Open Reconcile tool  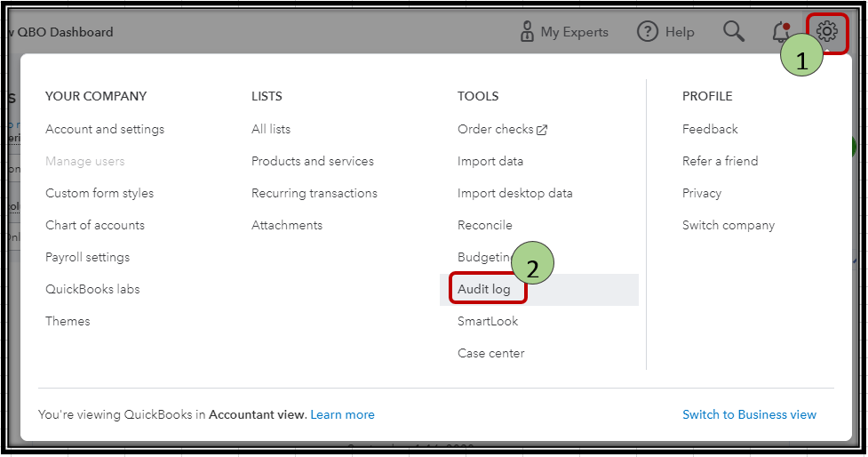(x=485, y=225)
